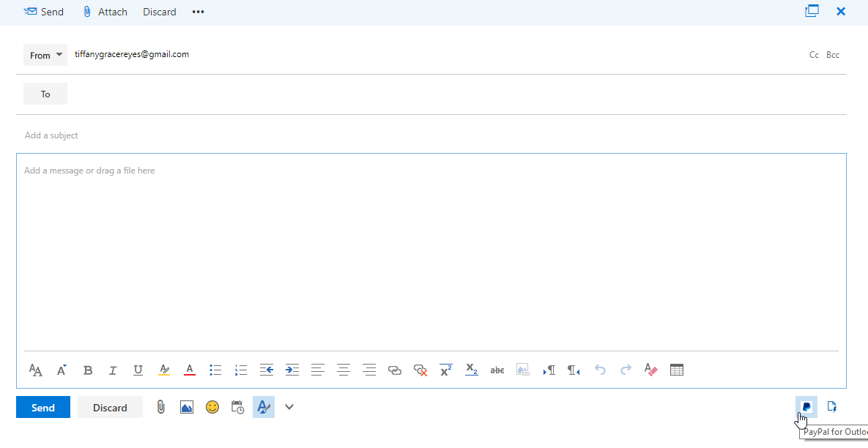
Task: Expand more options chevron beside formatting
Action: (289, 407)
